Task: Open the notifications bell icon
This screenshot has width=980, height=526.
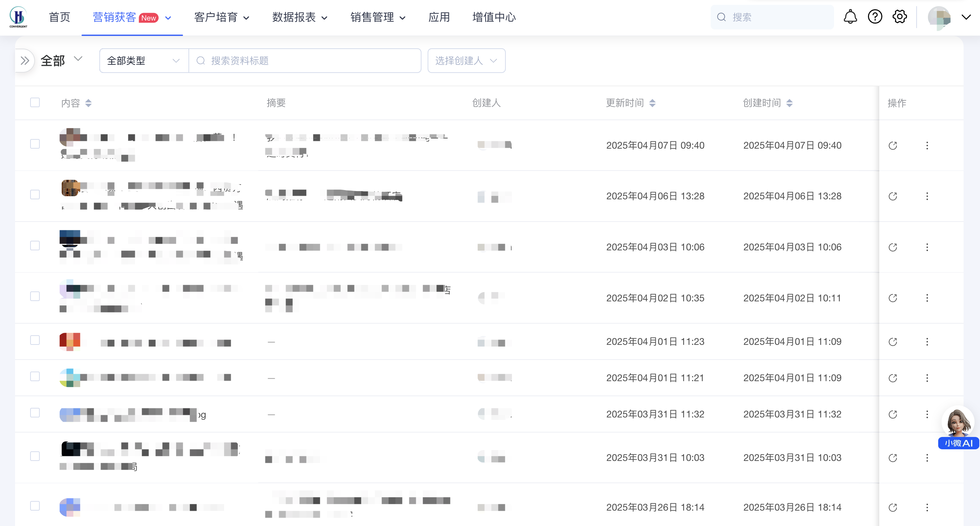Action: point(850,17)
